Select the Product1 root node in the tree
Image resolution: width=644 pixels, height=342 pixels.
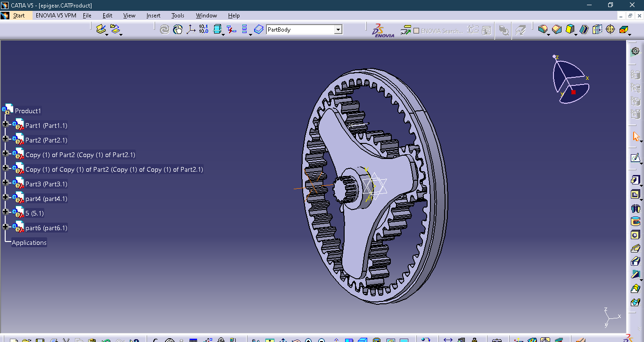click(29, 110)
